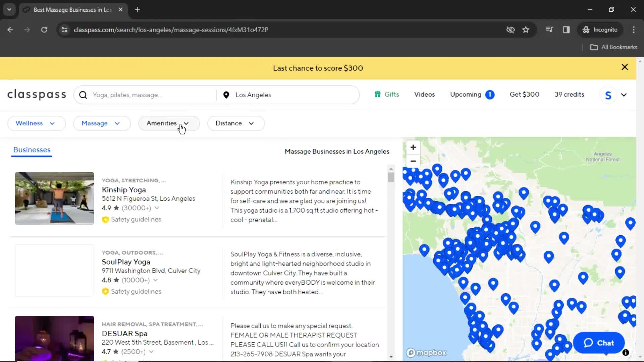Open the browser side panel icon
The image size is (644, 362).
tap(566, 30)
